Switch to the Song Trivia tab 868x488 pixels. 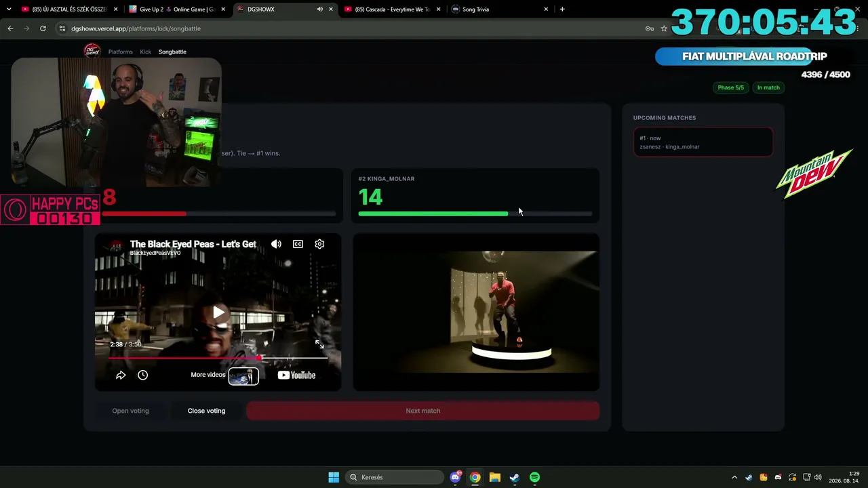pyautogui.click(x=500, y=9)
